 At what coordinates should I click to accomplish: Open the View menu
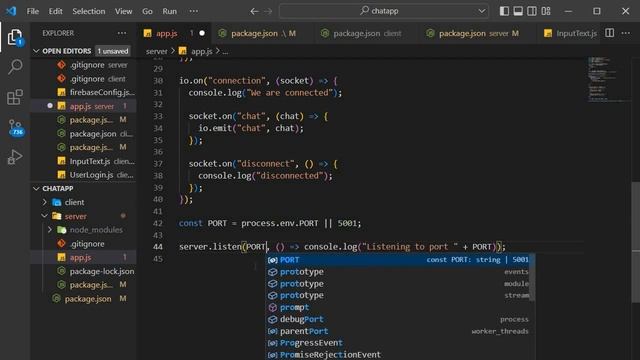123,11
